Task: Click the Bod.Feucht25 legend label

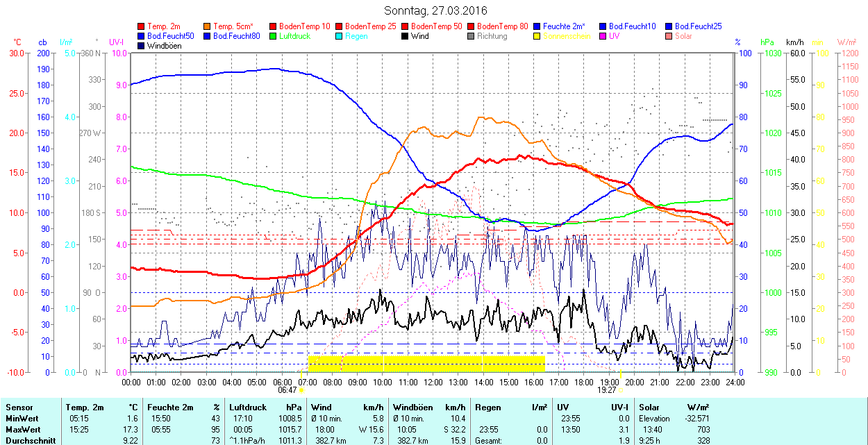Action: point(699,26)
